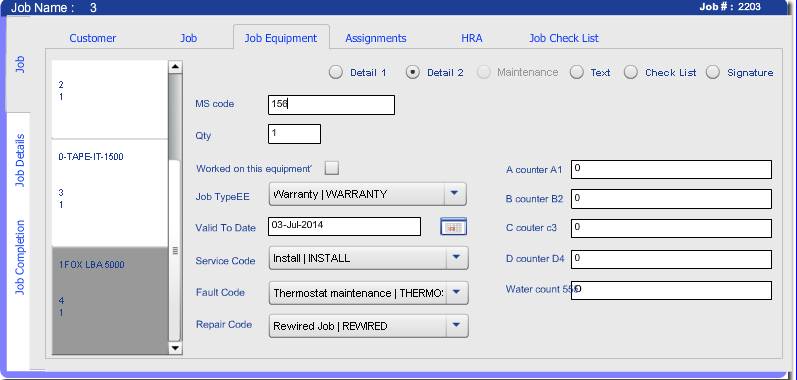Click the Qty input field
797x380 pixels.
pyautogui.click(x=294, y=134)
